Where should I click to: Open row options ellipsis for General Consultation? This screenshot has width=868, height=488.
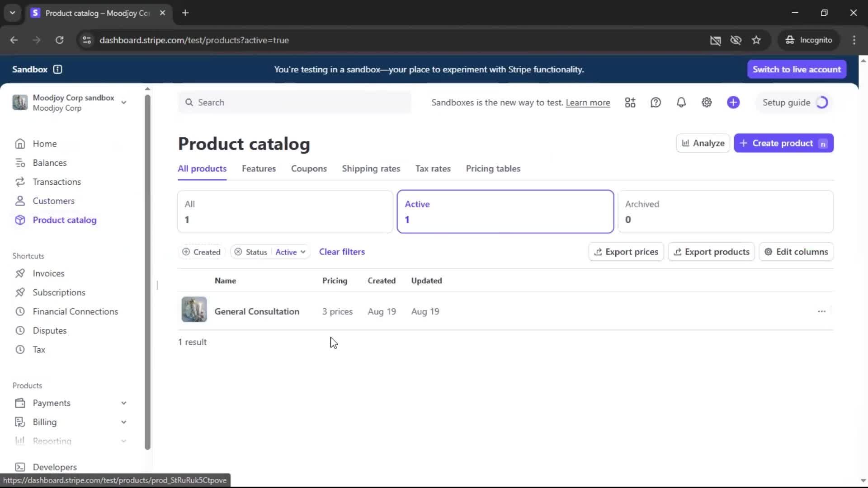click(x=821, y=311)
